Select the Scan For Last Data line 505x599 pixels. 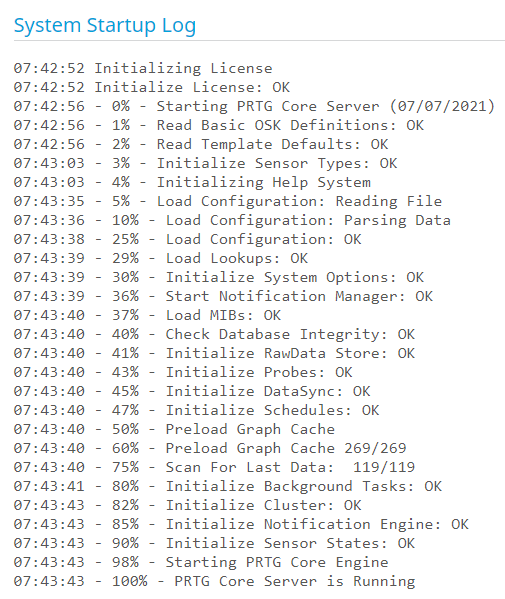pos(214,468)
